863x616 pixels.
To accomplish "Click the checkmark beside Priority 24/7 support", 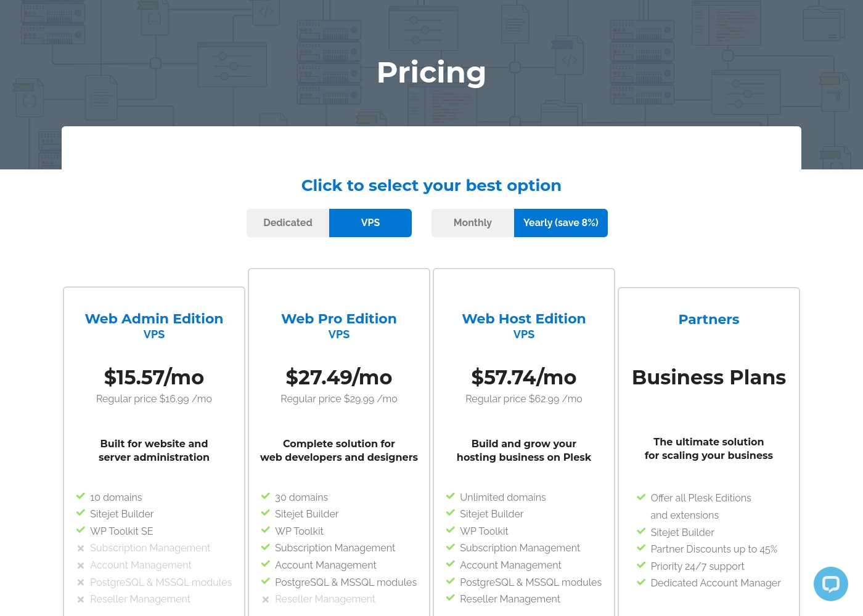I will pos(641,565).
